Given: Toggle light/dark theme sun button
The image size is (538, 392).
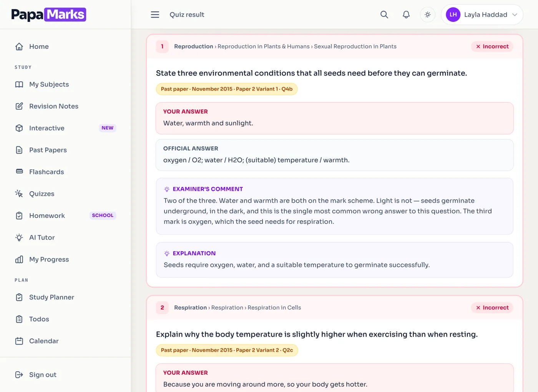Looking at the screenshot, I should click(x=428, y=15).
